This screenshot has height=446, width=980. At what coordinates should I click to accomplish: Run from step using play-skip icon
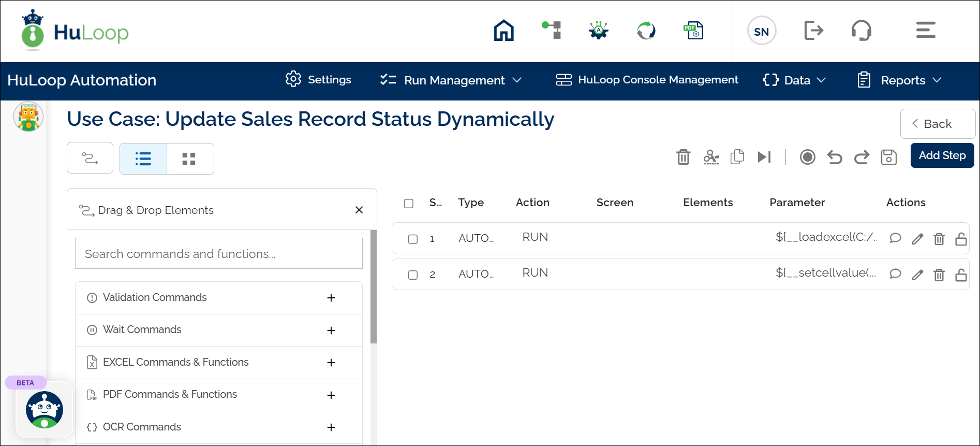(x=764, y=156)
